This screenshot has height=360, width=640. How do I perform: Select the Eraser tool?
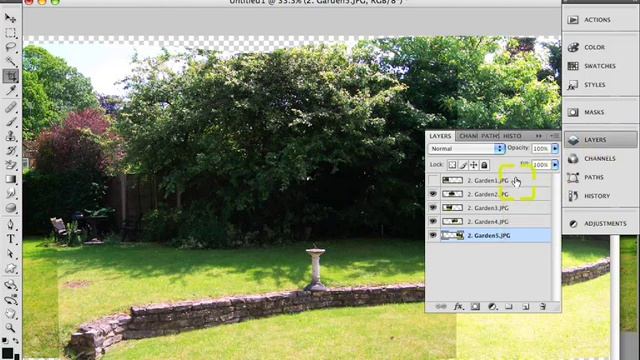click(11, 165)
